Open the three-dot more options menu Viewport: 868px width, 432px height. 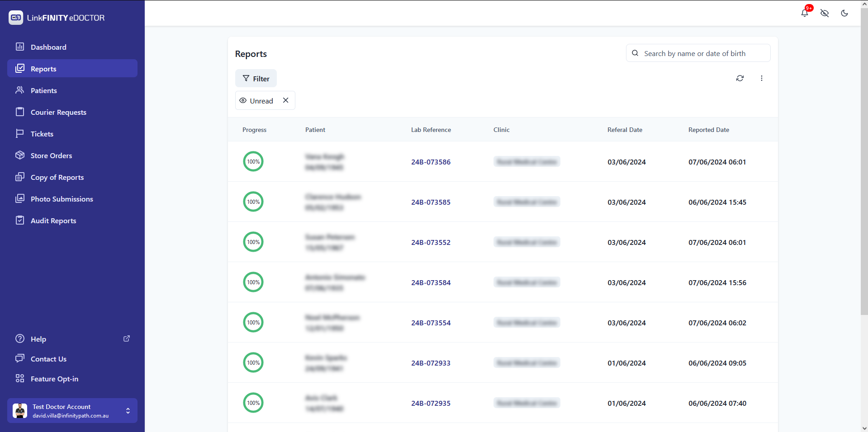click(762, 78)
